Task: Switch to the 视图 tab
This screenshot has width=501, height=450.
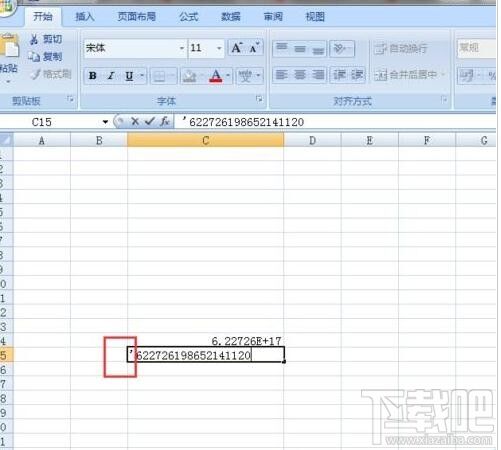Action: (x=315, y=17)
